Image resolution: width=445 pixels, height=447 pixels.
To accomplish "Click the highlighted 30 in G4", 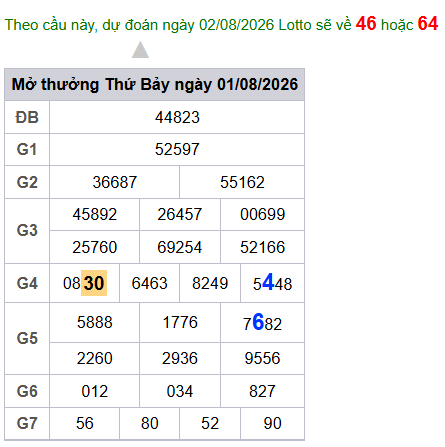I will click(x=94, y=283).
